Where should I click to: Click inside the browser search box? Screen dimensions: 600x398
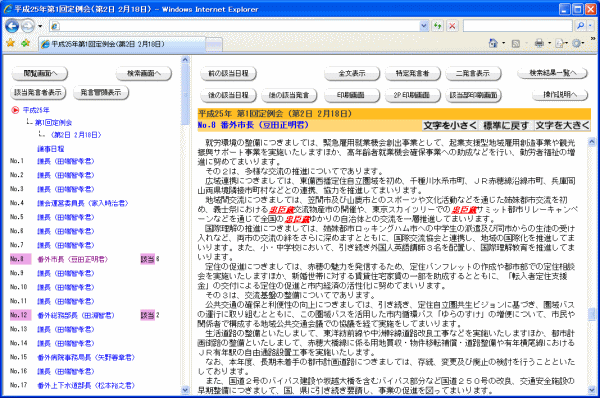[517, 26]
